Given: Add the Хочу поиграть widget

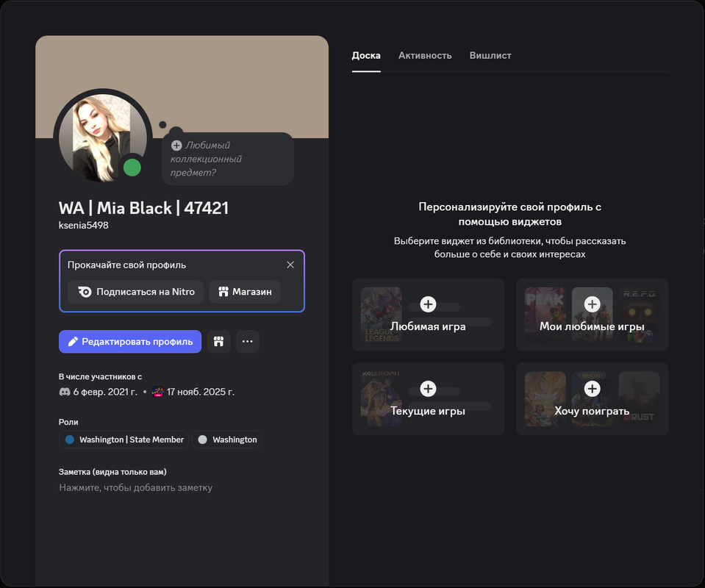Looking at the screenshot, I should click(x=592, y=399).
